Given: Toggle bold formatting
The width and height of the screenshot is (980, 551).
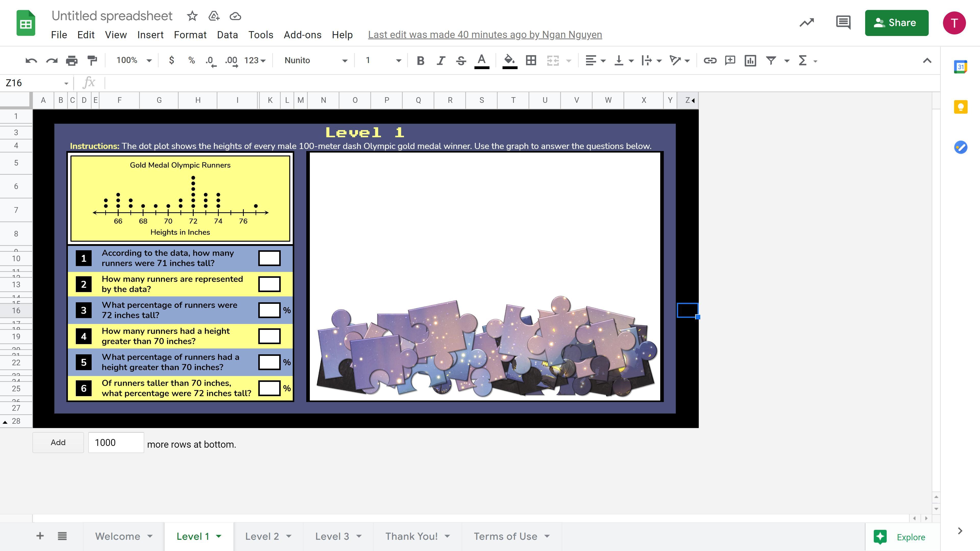Looking at the screenshot, I should pos(420,60).
